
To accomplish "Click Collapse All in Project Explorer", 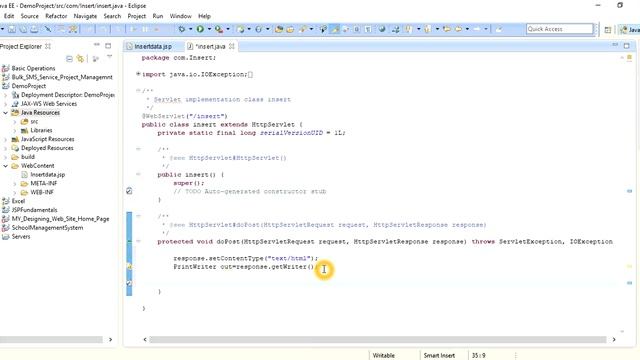I will pyautogui.click(x=69, y=59).
